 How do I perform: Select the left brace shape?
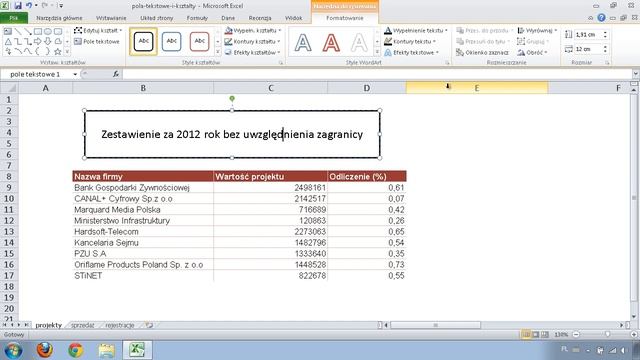click(38, 51)
